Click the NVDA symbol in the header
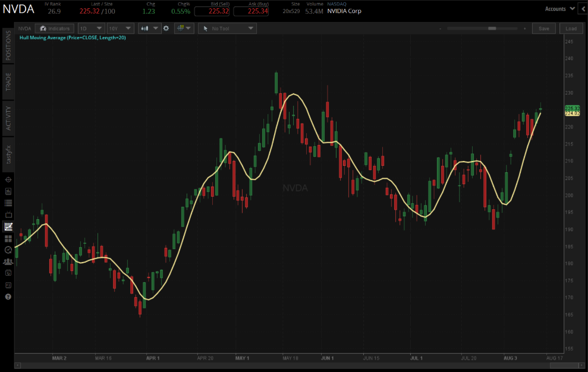This screenshot has height=372, width=588. pyautogui.click(x=18, y=9)
